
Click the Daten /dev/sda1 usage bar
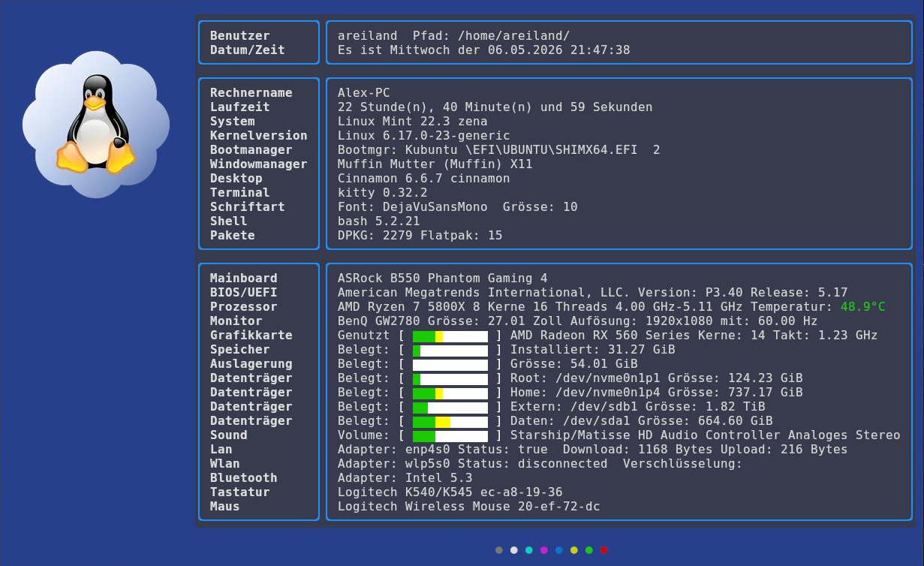[x=450, y=421]
